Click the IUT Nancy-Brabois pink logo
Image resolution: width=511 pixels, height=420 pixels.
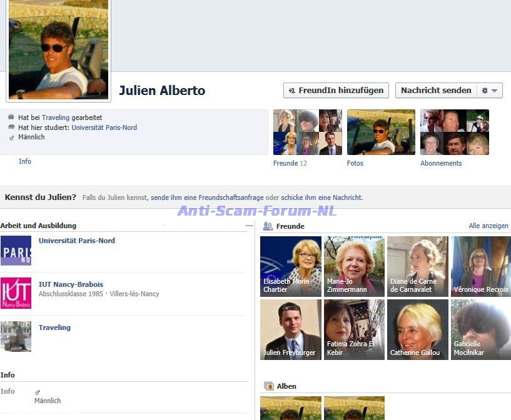click(16, 293)
